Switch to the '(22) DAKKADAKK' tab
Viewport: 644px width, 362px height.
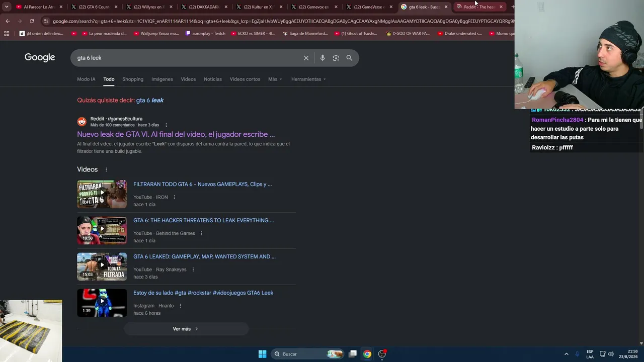click(x=204, y=7)
